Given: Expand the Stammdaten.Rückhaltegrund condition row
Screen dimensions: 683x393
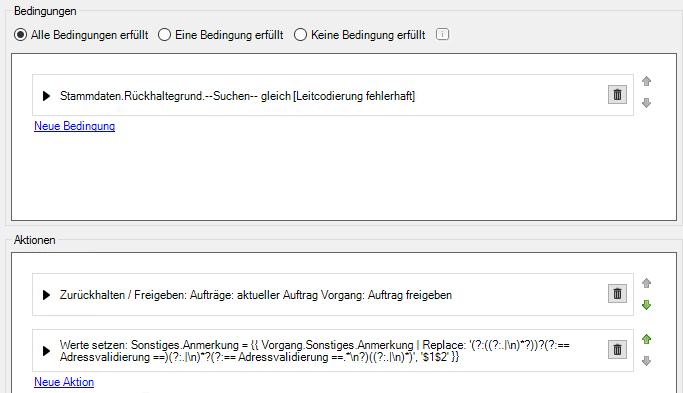Looking at the screenshot, I should coord(46,96).
